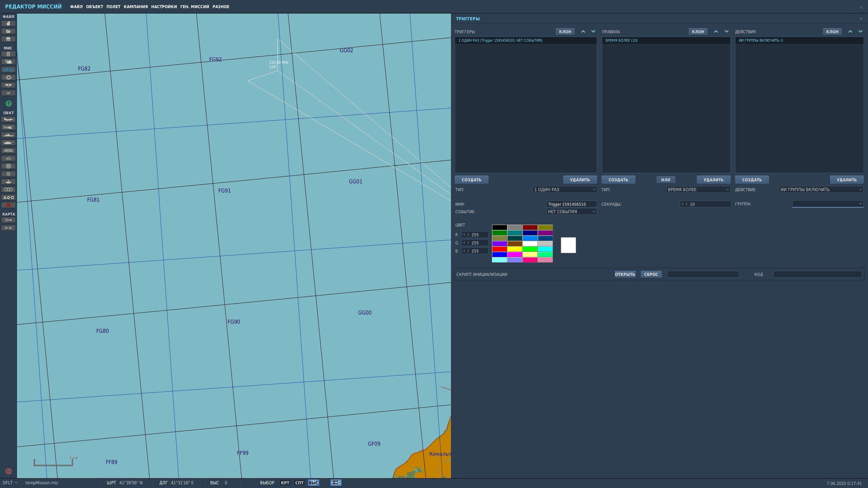Image resolution: width=868 pixels, height=488 pixels.
Task: Click the dish-shaped object tool icon
Action: [x=8, y=182]
